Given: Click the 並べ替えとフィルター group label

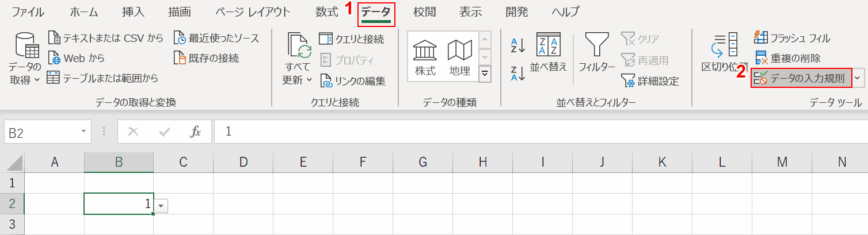Looking at the screenshot, I should (596, 102).
